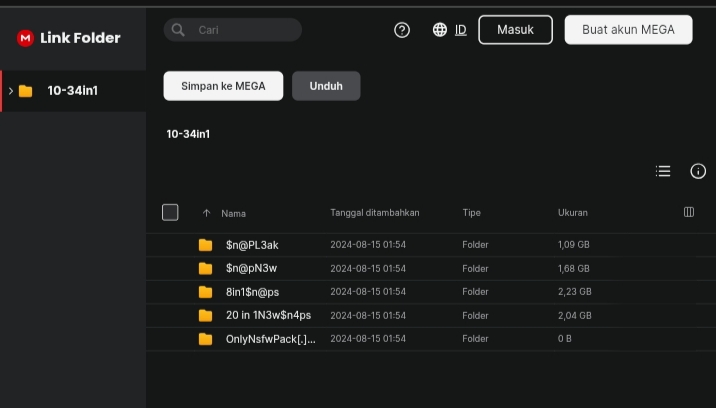
Task: Sort by the Ukuran column header
Action: coord(573,213)
